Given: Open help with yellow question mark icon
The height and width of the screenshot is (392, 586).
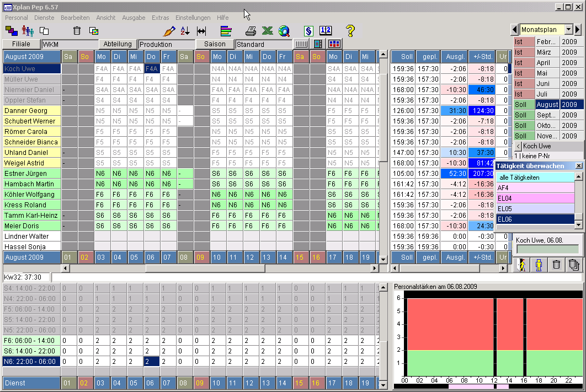Looking at the screenshot, I should click(x=350, y=31).
